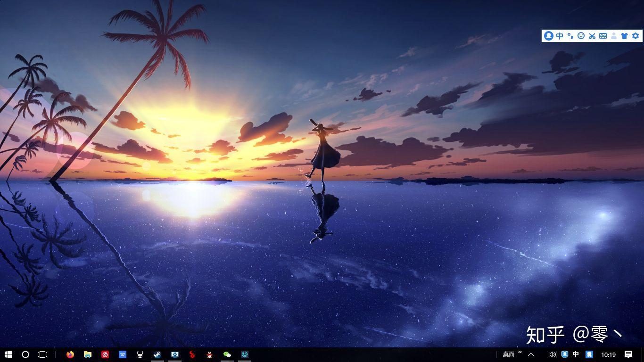
Task: Open the on-screen soft keyboard icon
Action: click(x=603, y=36)
